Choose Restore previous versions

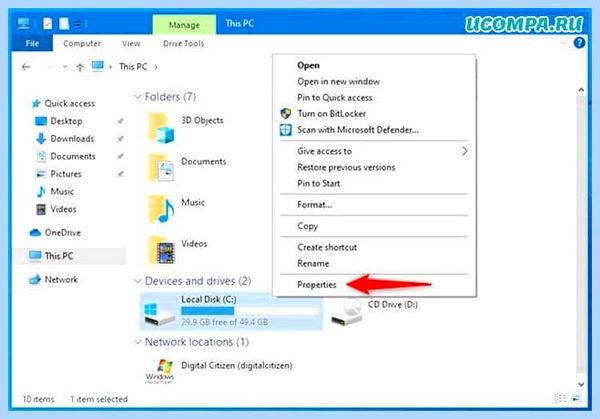pyautogui.click(x=346, y=167)
